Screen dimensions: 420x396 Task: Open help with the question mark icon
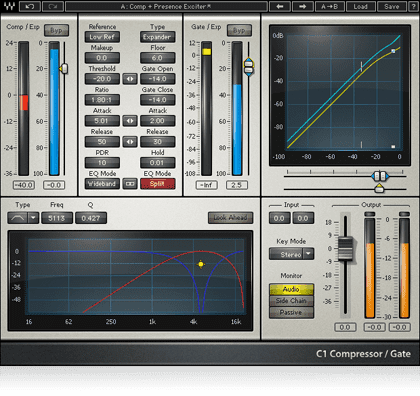click(x=413, y=6)
